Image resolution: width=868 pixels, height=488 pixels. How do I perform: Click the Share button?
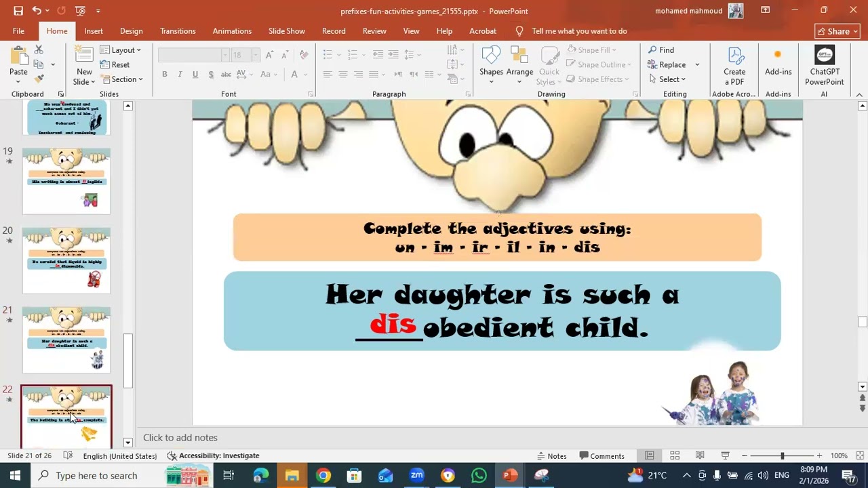(837, 31)
